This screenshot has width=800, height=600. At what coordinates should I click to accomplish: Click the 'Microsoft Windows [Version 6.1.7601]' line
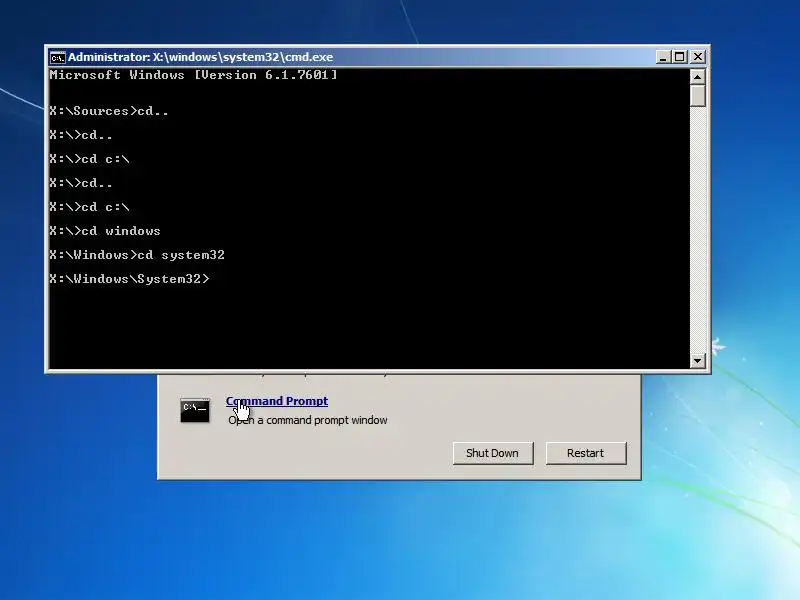point(193,75)
